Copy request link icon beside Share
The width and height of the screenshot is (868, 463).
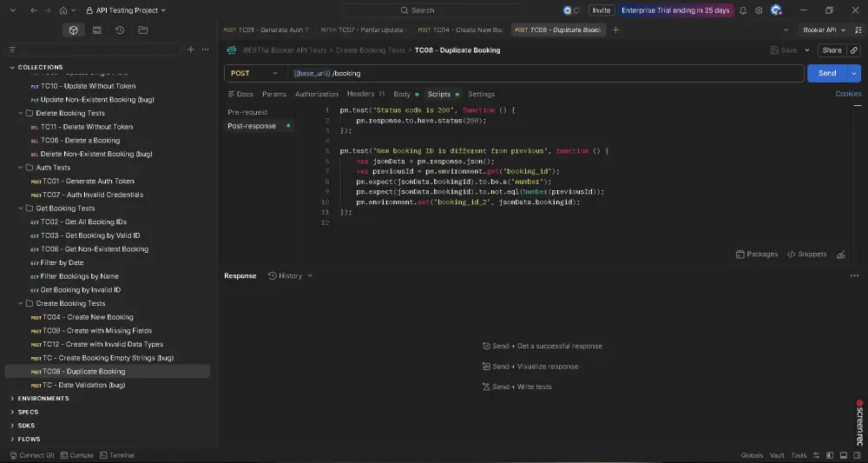[853, 50]
